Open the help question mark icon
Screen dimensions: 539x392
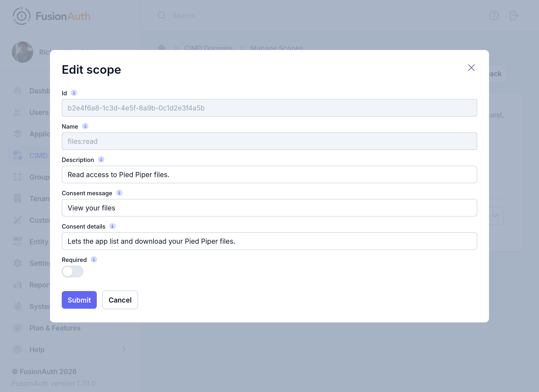point(494,16)
